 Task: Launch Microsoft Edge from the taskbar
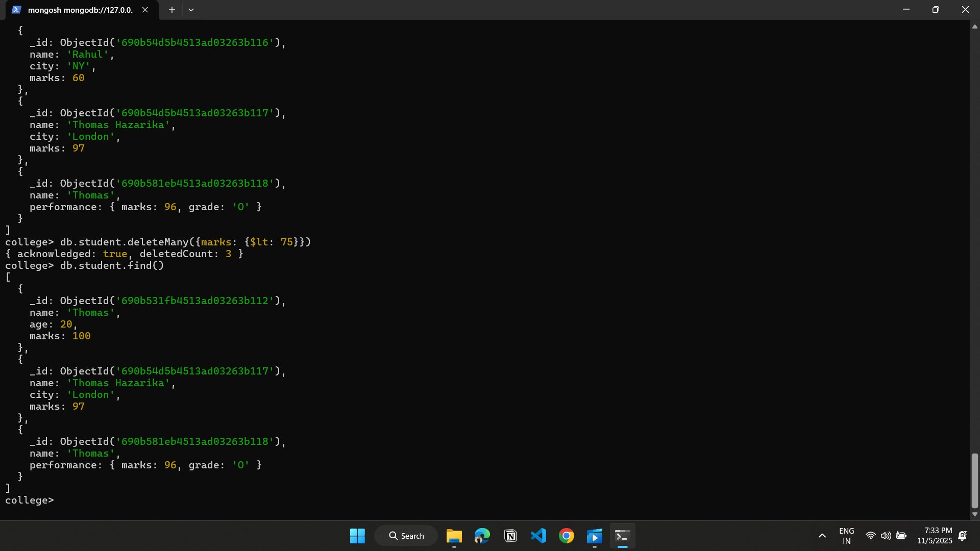coord(482,536)
